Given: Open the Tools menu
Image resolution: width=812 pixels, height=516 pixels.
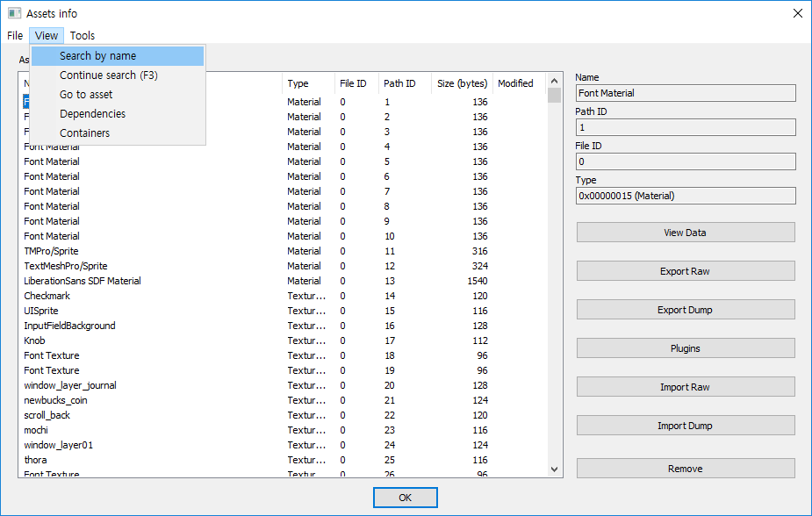Looking at the screenshot, I should [82, 35].
